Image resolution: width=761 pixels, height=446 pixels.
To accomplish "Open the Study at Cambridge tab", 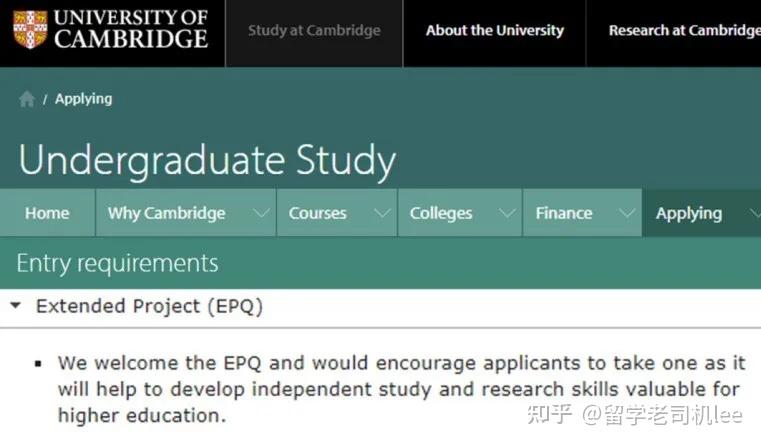I will point(314,31).
